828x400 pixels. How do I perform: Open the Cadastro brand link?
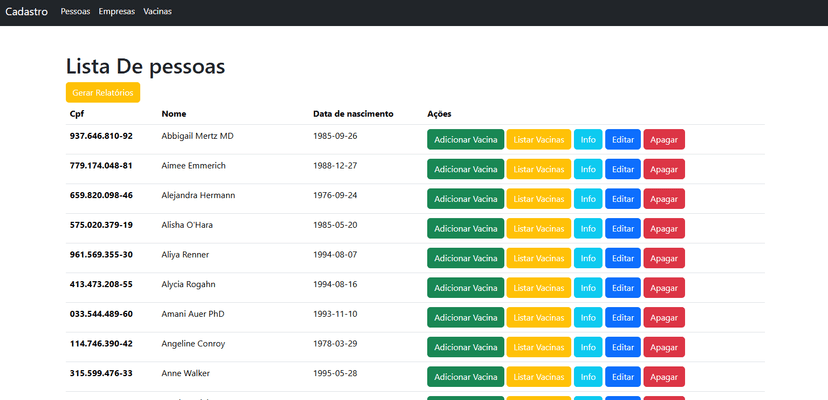(27, 12)
